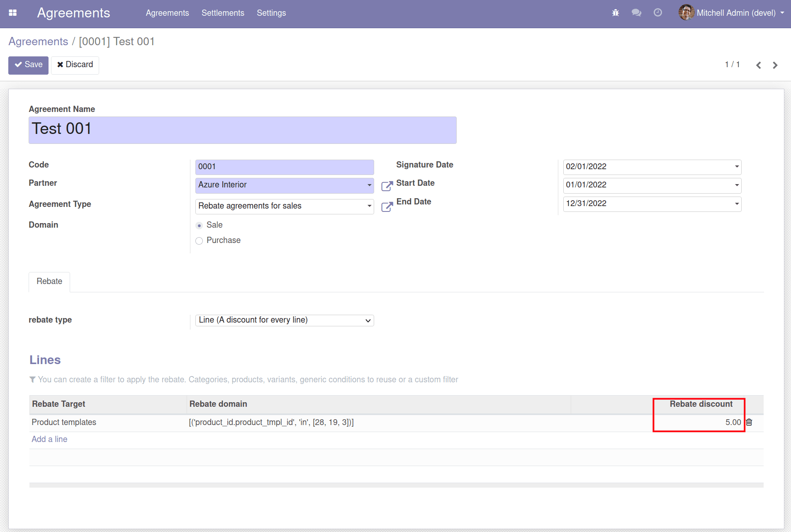Image resolution: width=791 pixels, height=532 pixels.
Task: Open the Signature Date picker dropdown
Action: (737, 167)
